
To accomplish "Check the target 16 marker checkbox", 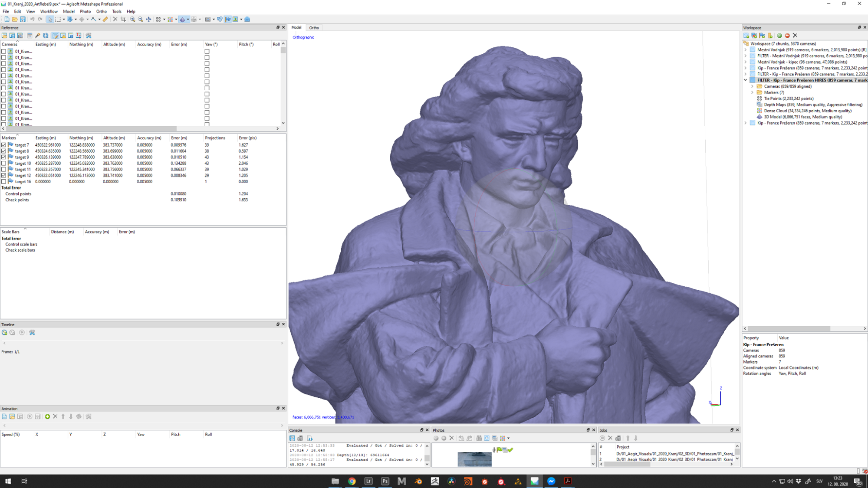I will [4, 181].
